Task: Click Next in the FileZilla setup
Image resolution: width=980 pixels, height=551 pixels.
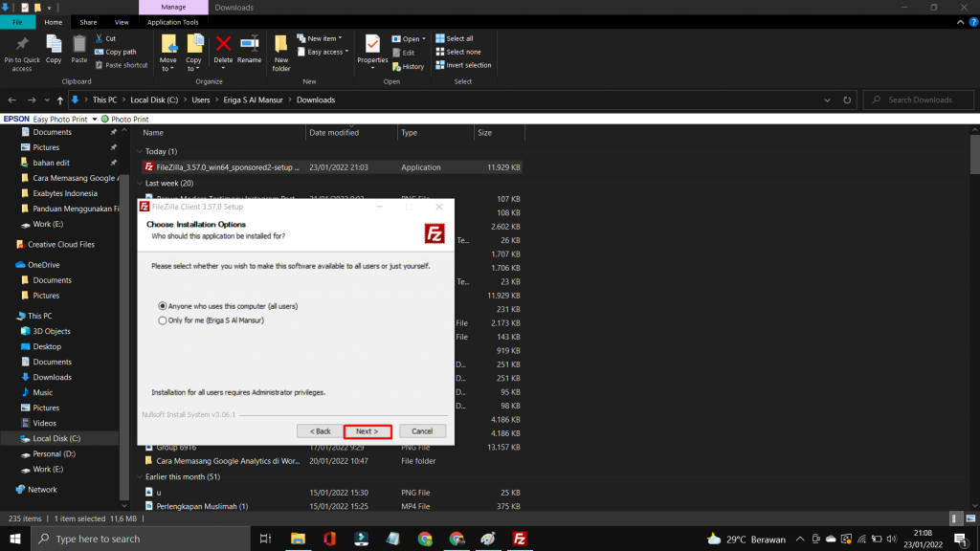Action: point(367,430)
